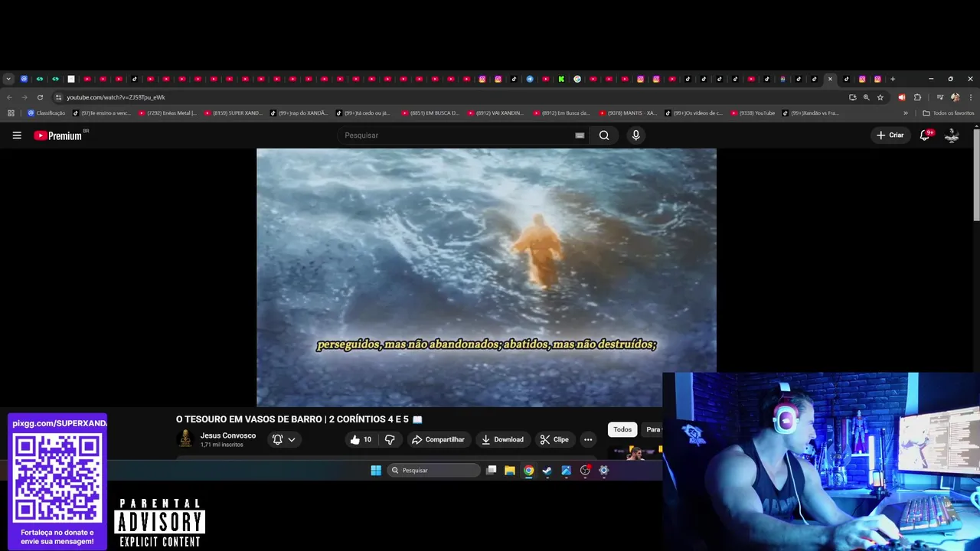This screenshot has height=551, width=980.
Task: Click the Windows taskbar Pesquisar search box
Action: [433, 471]
